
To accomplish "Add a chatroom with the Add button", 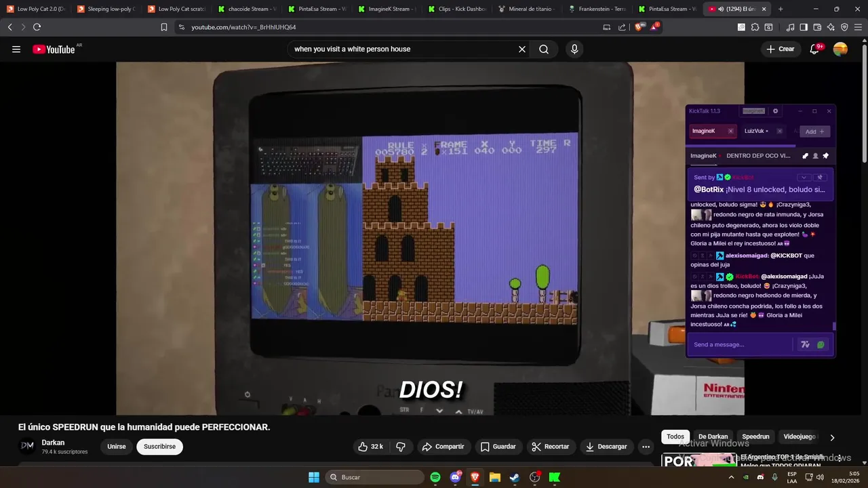I will tap(814, 131).
